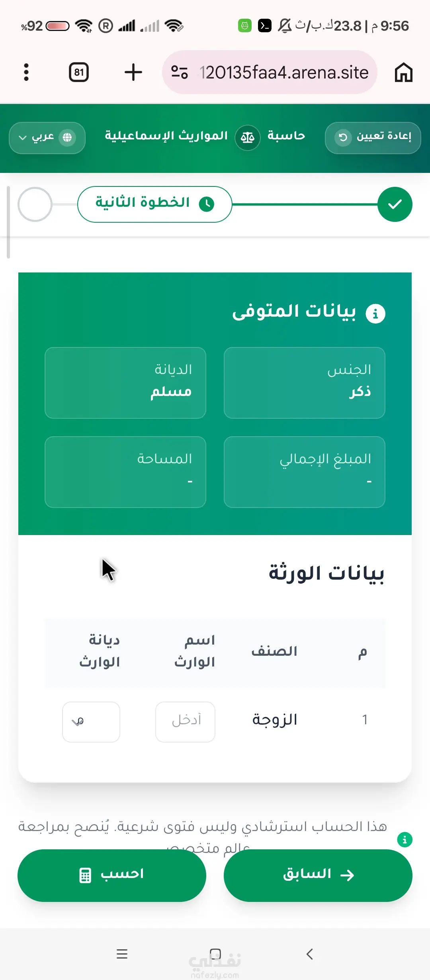This screenshot has height=980, width=430.
Task: Open the tab switcher showing 81 tabs
Action: (x=79, y=72)
